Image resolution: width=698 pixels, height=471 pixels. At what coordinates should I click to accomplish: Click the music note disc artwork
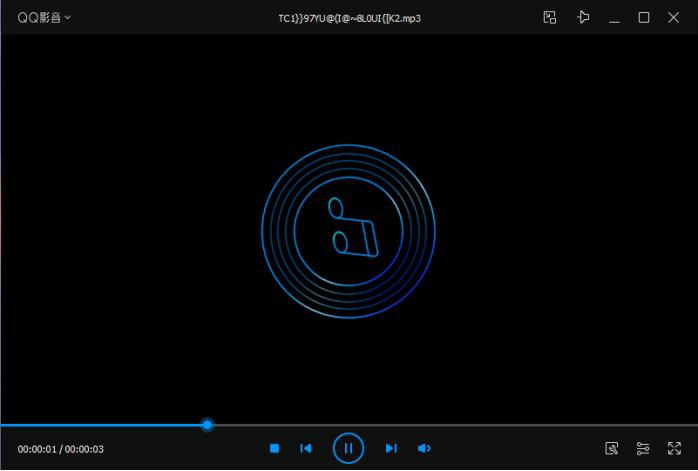coord(349,231)
